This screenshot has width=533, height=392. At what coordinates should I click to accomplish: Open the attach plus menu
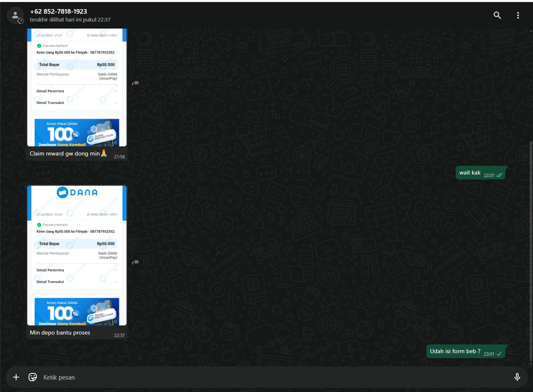pos(16,377)
